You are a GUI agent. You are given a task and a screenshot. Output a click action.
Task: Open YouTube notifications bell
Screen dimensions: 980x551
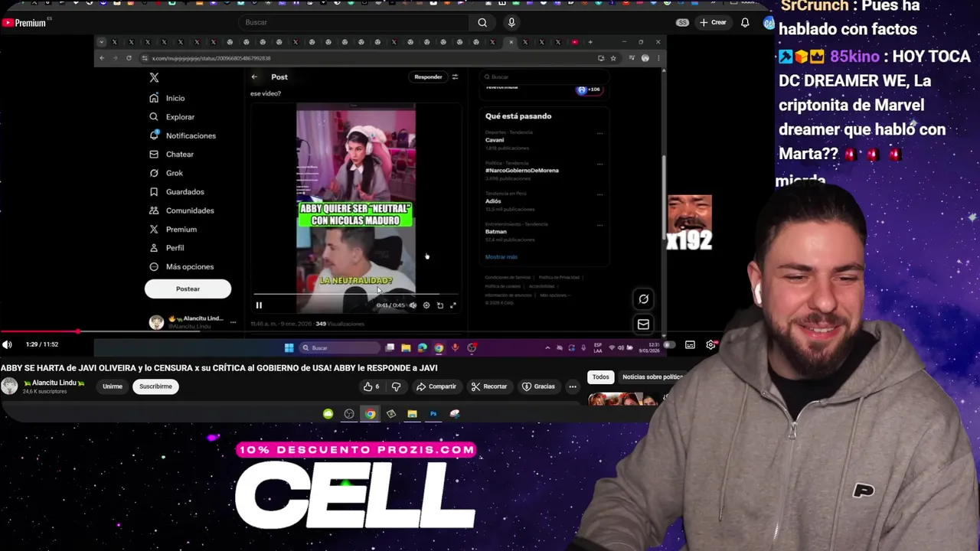click(x=745, y=23)
